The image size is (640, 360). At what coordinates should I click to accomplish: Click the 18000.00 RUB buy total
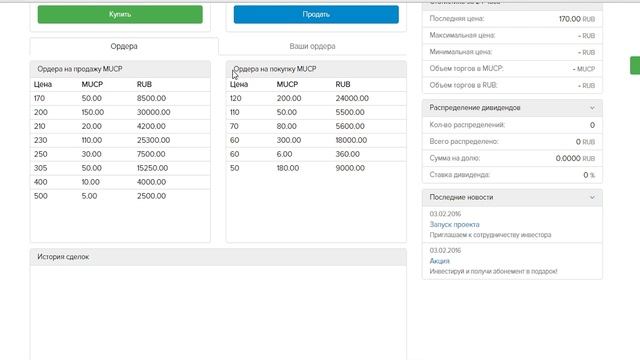point(351,140)
